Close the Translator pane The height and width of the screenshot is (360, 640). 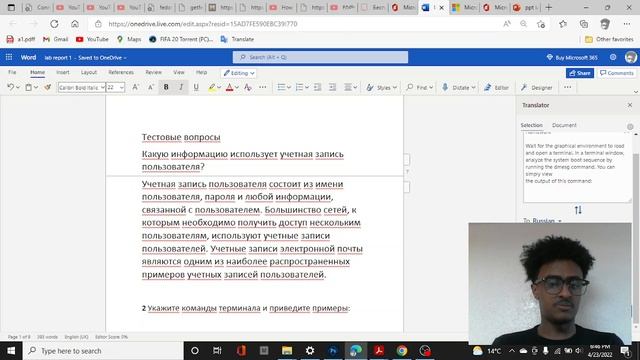[x=630, y=105]
